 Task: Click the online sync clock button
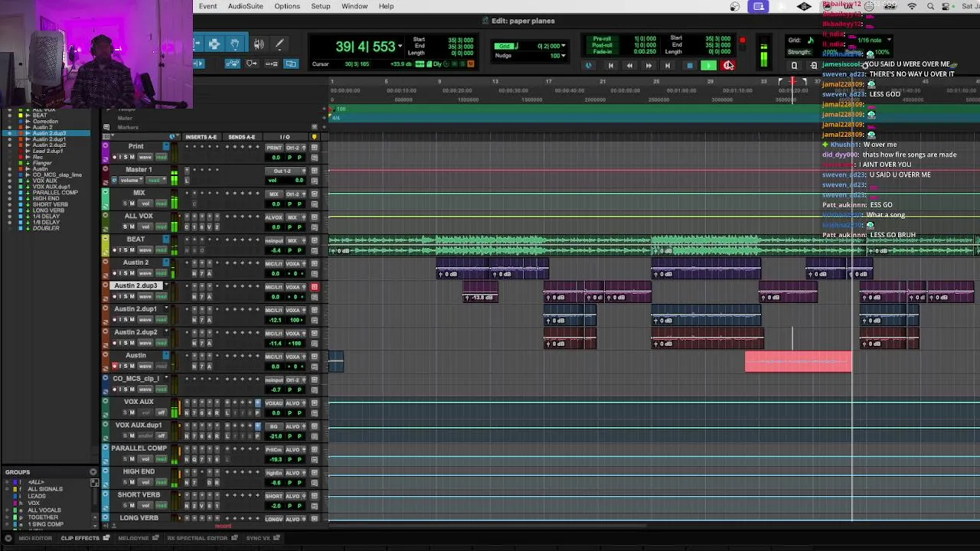[589, 66]
